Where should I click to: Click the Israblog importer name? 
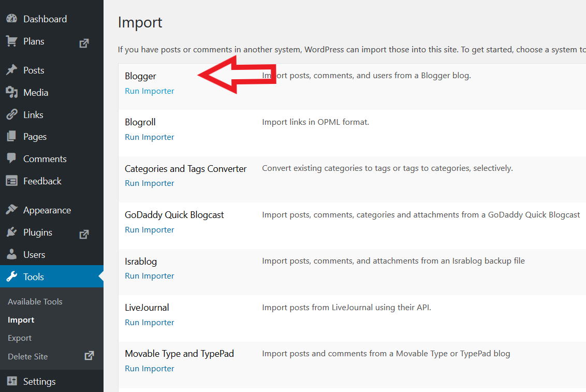point(141,261)
